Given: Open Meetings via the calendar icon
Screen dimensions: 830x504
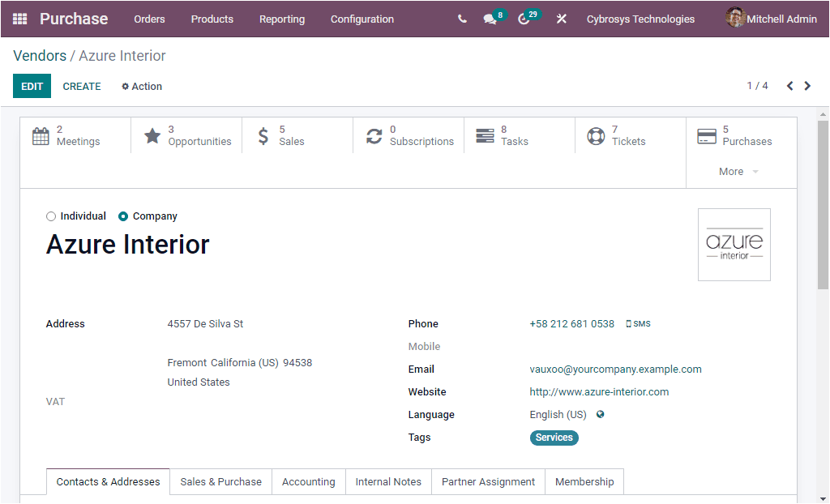Looking at the screenshot, I should (x=41, y=136).
